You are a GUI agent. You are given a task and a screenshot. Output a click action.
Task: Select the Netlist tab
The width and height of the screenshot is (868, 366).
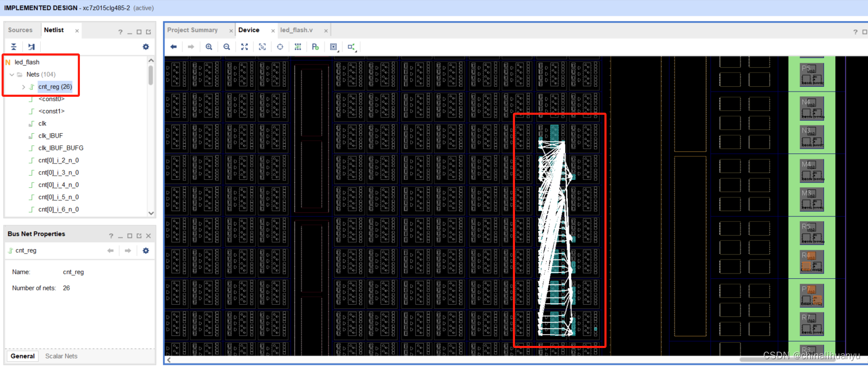pyautogui.click(x=54, y=30)
